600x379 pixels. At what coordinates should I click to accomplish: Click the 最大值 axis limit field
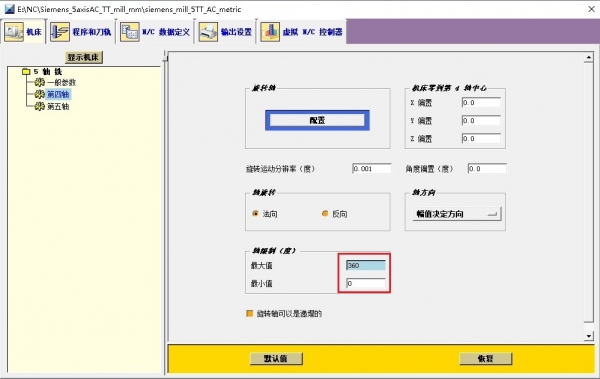point(366,265)
